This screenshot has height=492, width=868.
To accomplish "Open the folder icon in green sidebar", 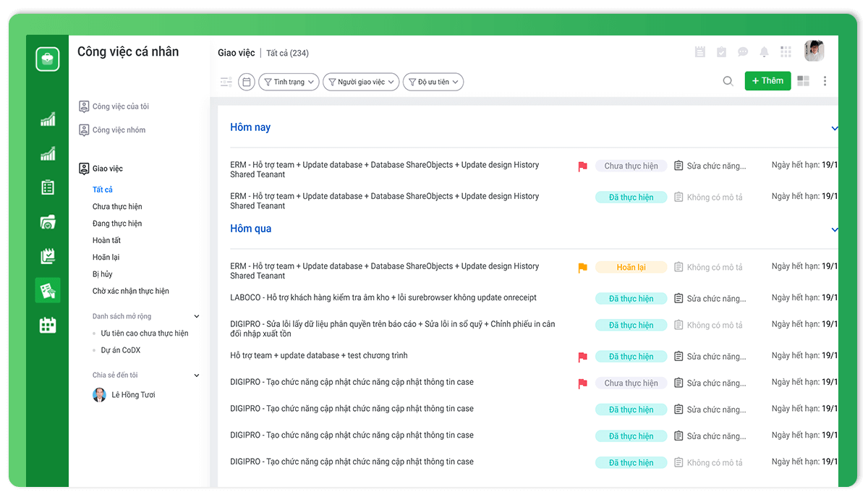I will point(48,222).
